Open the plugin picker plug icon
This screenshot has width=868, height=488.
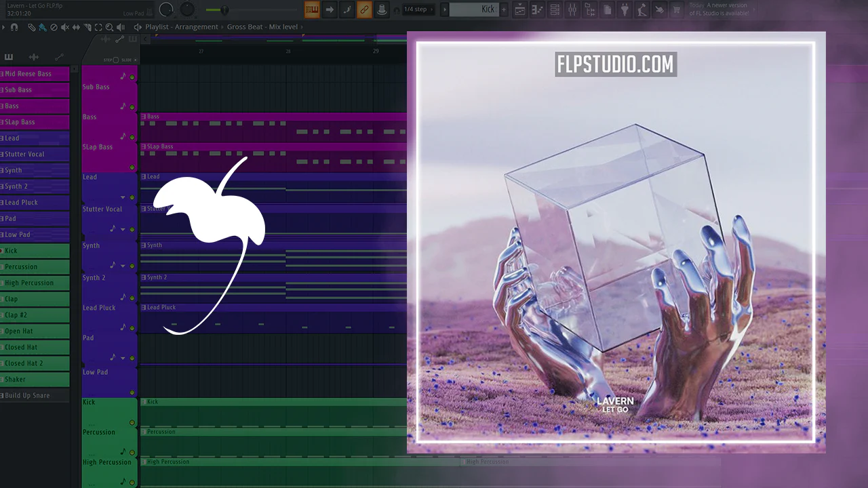coord(625,9)
